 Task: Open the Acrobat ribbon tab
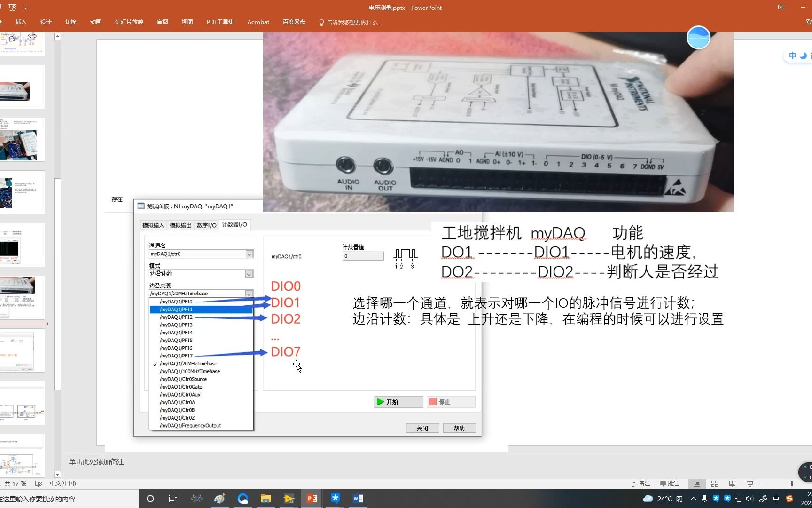[258, 22]
